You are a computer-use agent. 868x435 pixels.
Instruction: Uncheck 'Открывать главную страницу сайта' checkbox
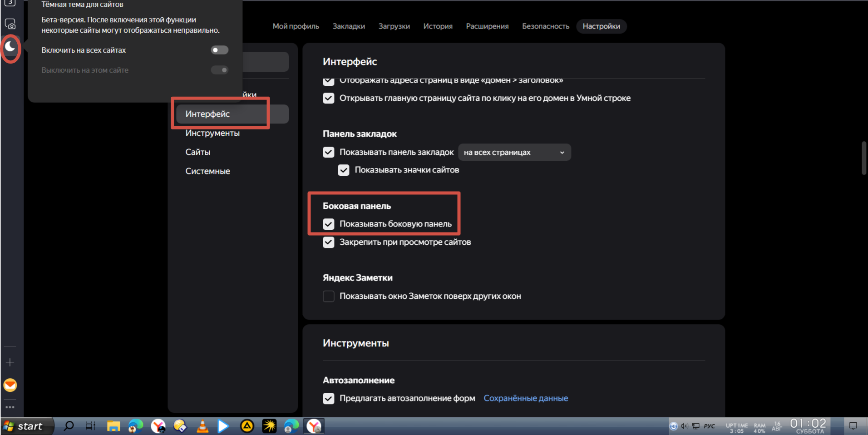click(x=329, y=98)
